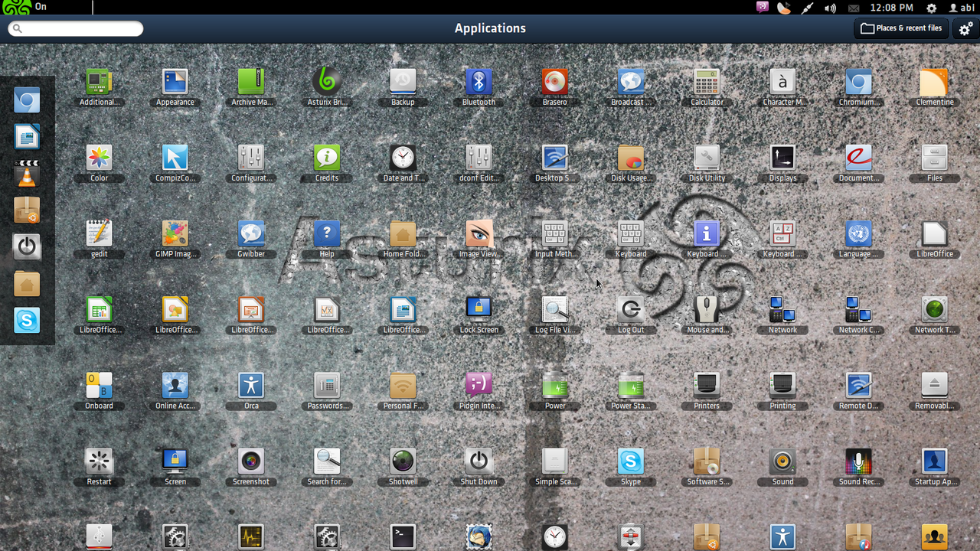Open the Home Folder icon
This screenshot has width=980, height=551.
pos(403,233)
